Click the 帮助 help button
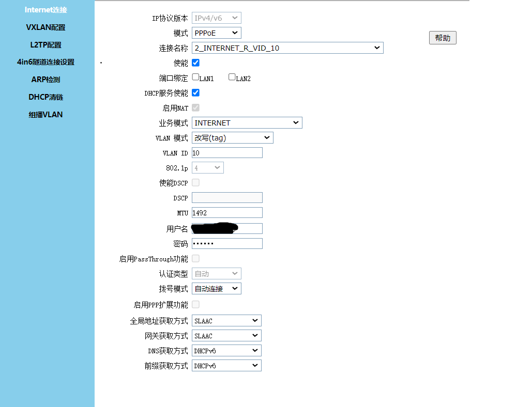 [443, 38]
